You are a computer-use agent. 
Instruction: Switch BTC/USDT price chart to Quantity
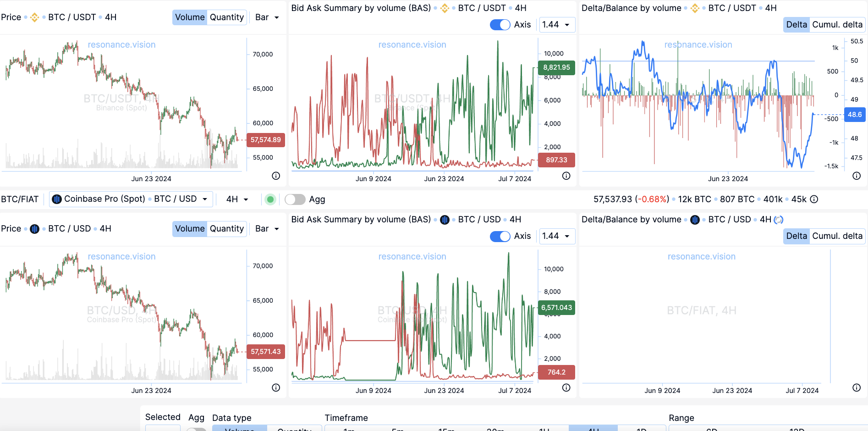(226, 17)
